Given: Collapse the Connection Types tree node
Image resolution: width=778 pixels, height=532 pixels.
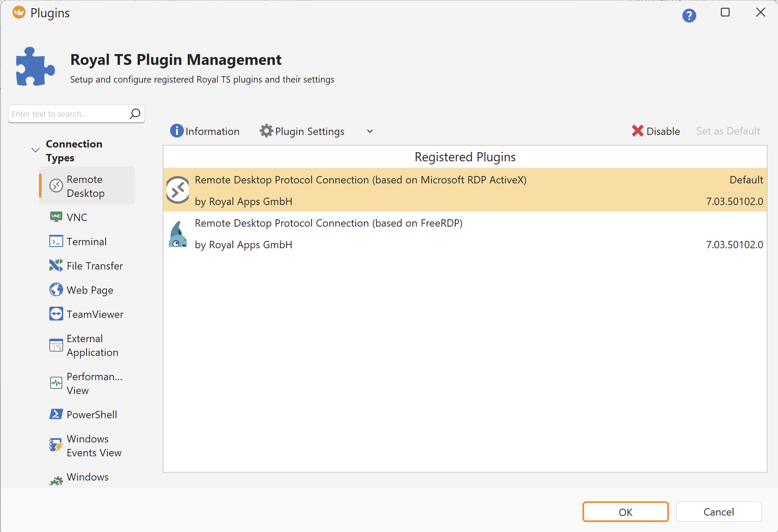Looking at the screenshot, I should pos(35,151).
